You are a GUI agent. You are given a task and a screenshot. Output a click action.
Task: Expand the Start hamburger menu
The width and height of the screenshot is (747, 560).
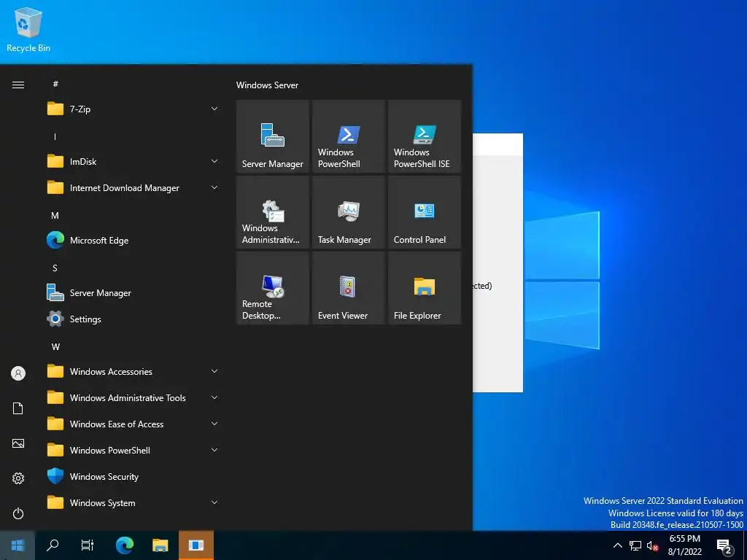pos(18,85)
